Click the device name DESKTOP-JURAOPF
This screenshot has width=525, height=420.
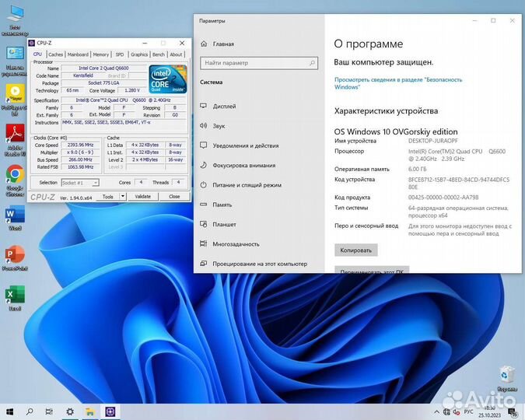(433, 141)
